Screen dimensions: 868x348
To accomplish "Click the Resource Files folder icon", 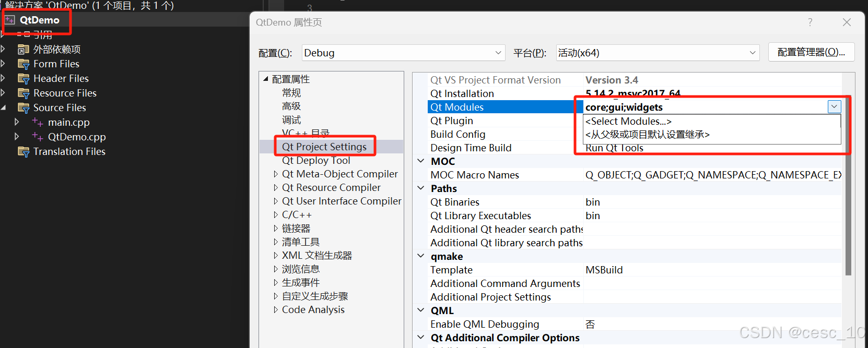I will coord(24,93).
